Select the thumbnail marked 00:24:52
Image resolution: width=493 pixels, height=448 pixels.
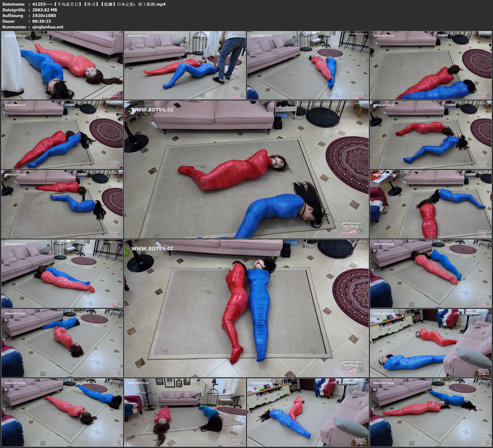pyautogui.click(x=431, y=274)
